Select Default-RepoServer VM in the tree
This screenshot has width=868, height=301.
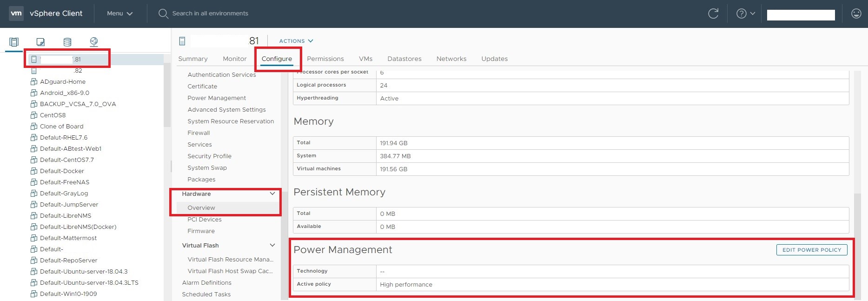[x=69, y=260]
